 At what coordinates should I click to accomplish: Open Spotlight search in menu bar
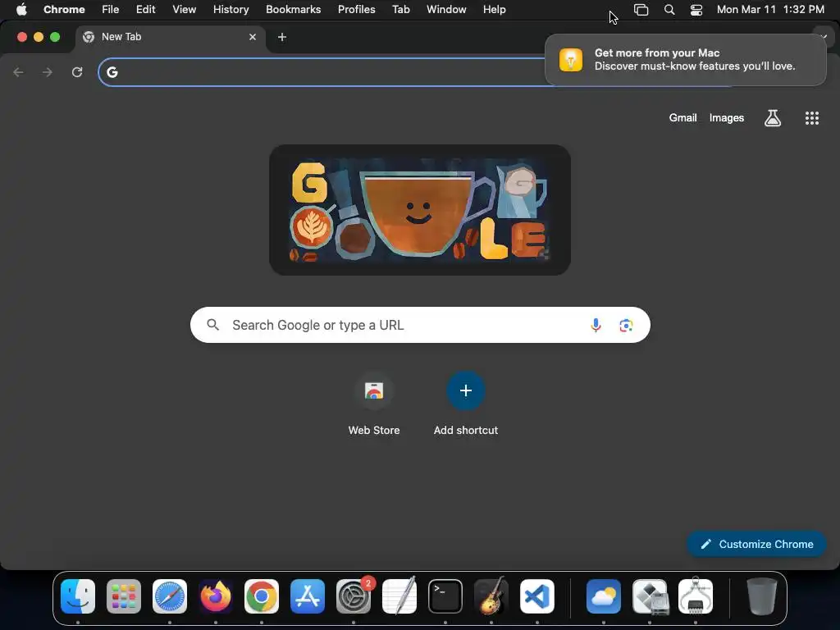[669, 9]
